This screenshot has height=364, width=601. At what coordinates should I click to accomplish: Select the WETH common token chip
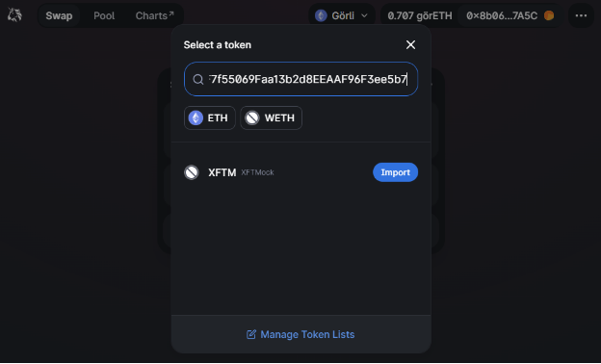click(271, 118)
